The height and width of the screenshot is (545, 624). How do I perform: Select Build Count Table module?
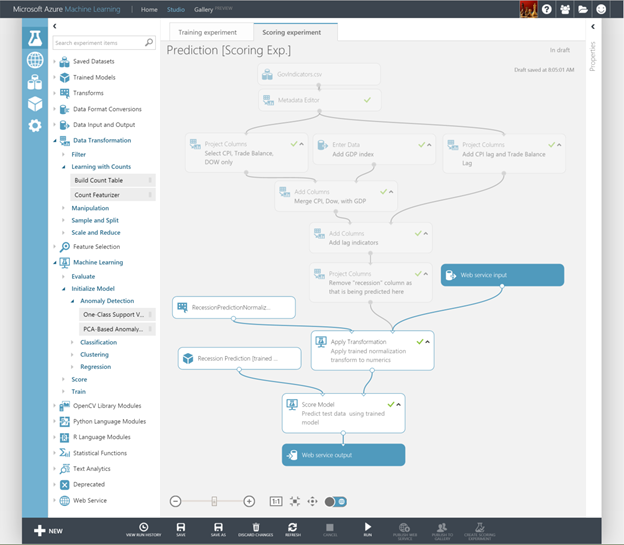(113, 180)
